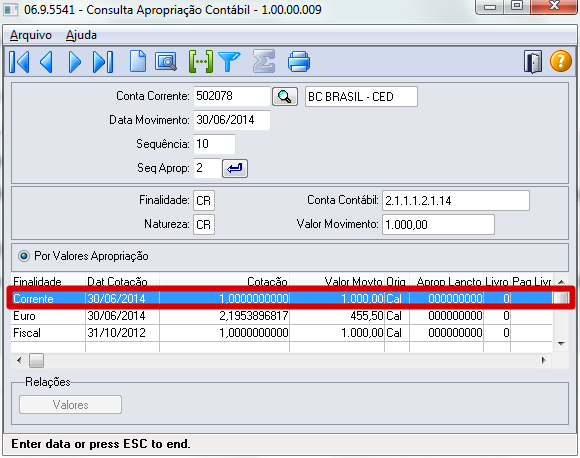Click the grid's scroll down arrow

pyautogui.click(x=561, y=344)
